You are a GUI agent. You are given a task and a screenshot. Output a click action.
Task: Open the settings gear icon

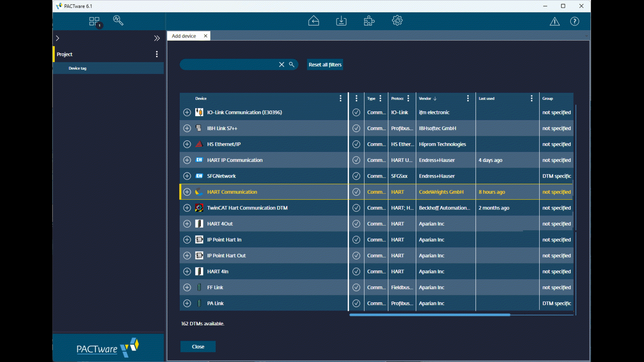pos(397,21)
